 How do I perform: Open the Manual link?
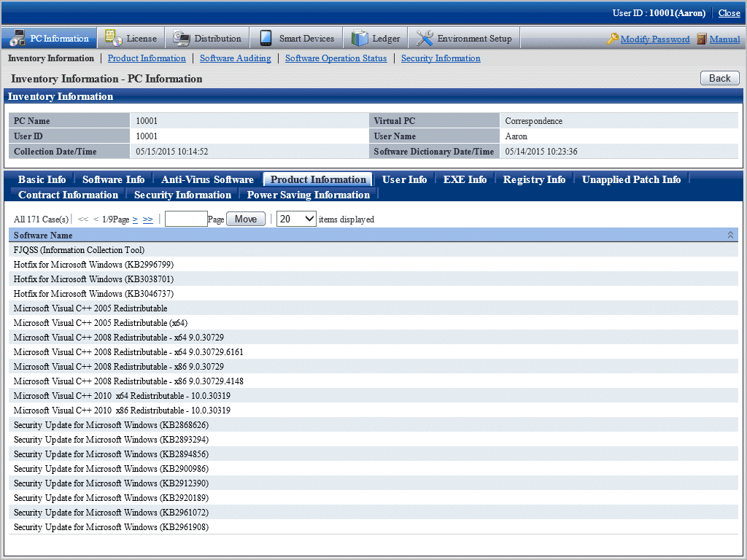tap(724, 39)
